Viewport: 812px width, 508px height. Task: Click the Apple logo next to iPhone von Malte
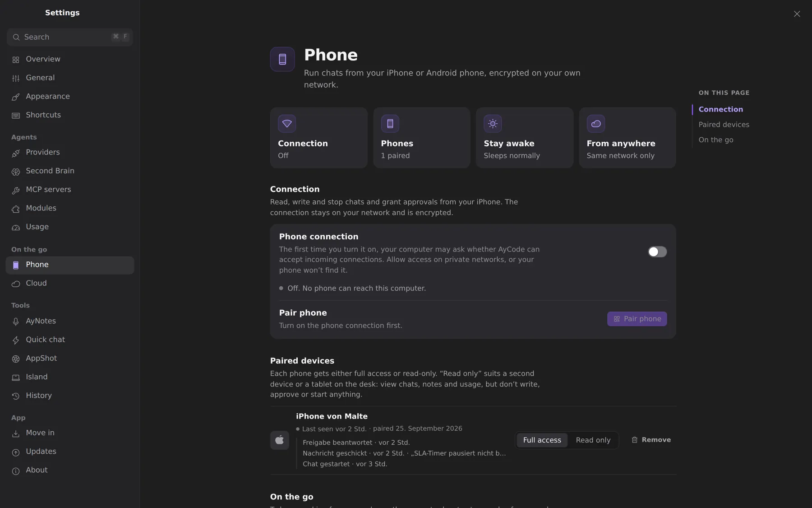click(280, 440)
